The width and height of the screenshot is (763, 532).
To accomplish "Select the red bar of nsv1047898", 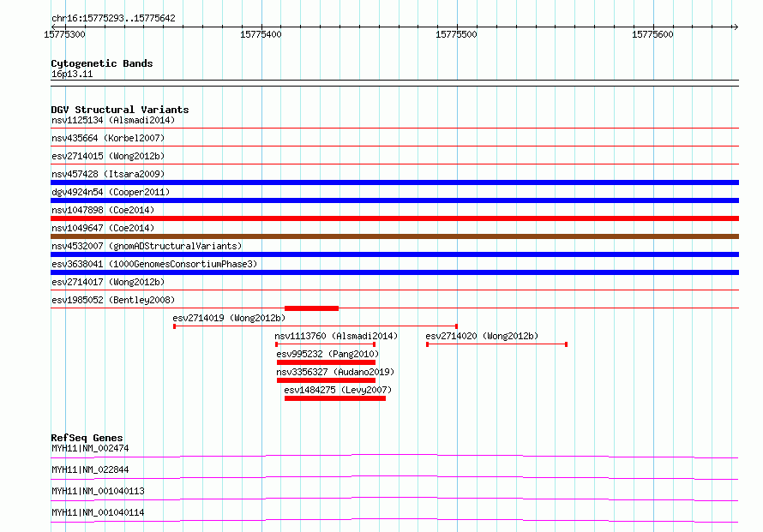I will pyautogui.click(x=394, y=218).
